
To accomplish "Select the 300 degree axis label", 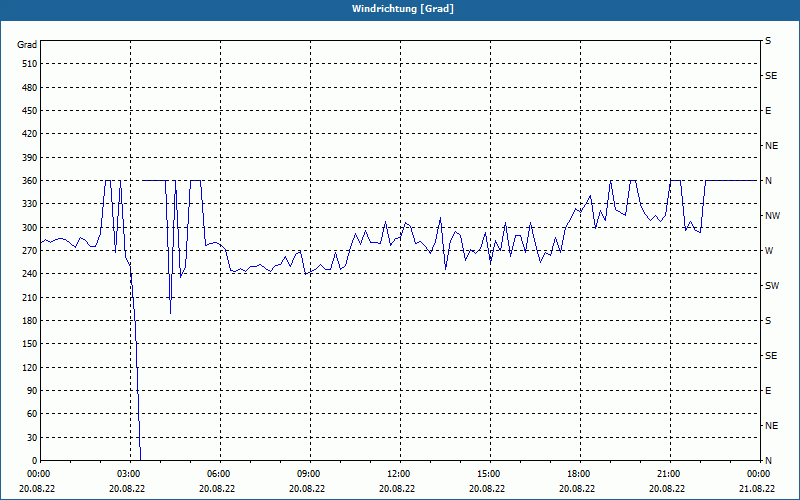I will pyautogui.click(x=30, y=228).
